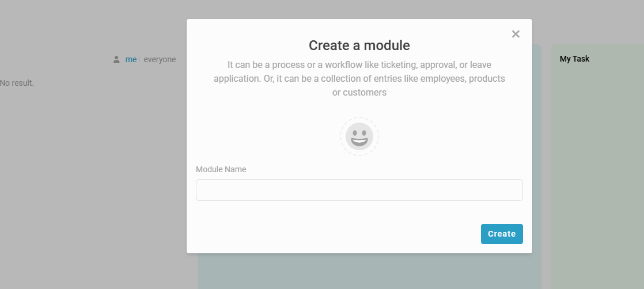Click the person icon beside "me"

point(116,59)
